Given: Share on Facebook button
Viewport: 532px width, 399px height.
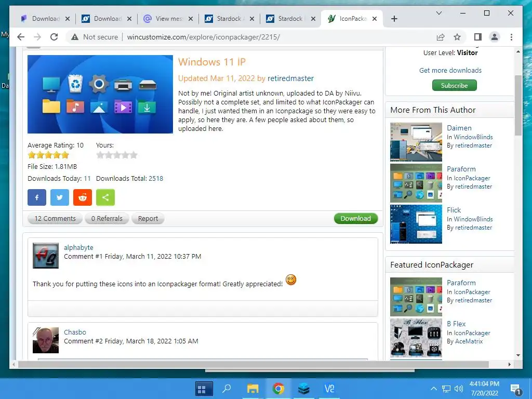Looking at the screenshot, I should click(37, 197).
